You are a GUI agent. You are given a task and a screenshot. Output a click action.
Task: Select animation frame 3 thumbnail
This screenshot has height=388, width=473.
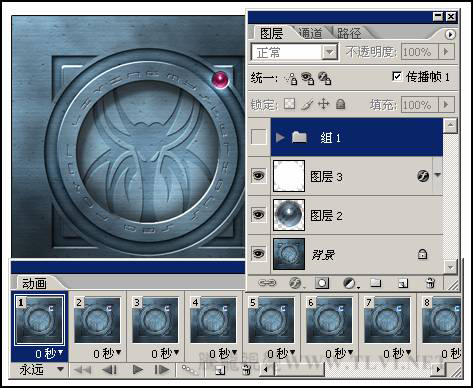(x=155, y=320)
